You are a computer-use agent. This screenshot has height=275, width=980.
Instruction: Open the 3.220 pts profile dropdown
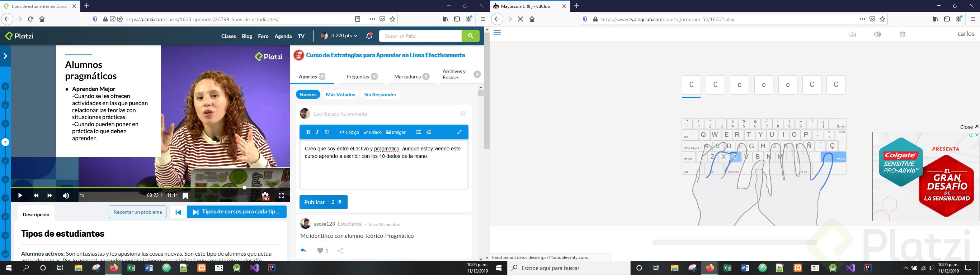(339, 36)
